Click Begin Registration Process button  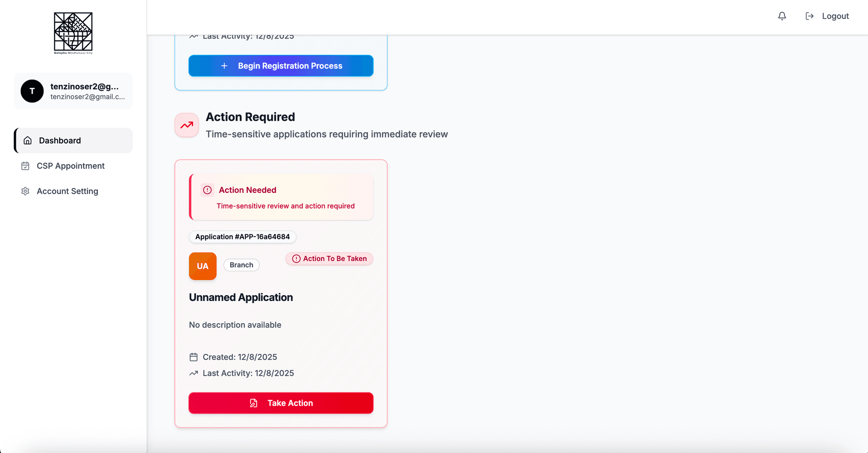(281, 66)
